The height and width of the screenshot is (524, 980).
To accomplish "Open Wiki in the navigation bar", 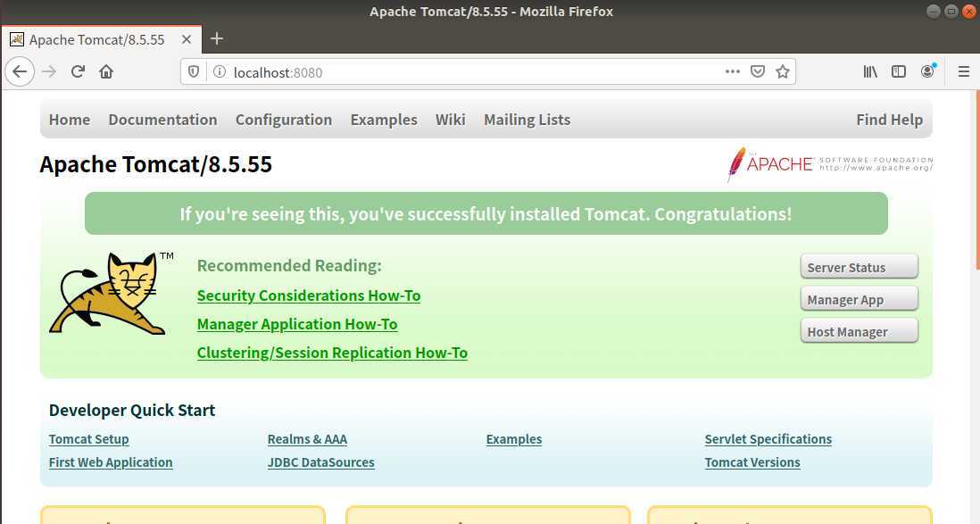I will (450, 120).
